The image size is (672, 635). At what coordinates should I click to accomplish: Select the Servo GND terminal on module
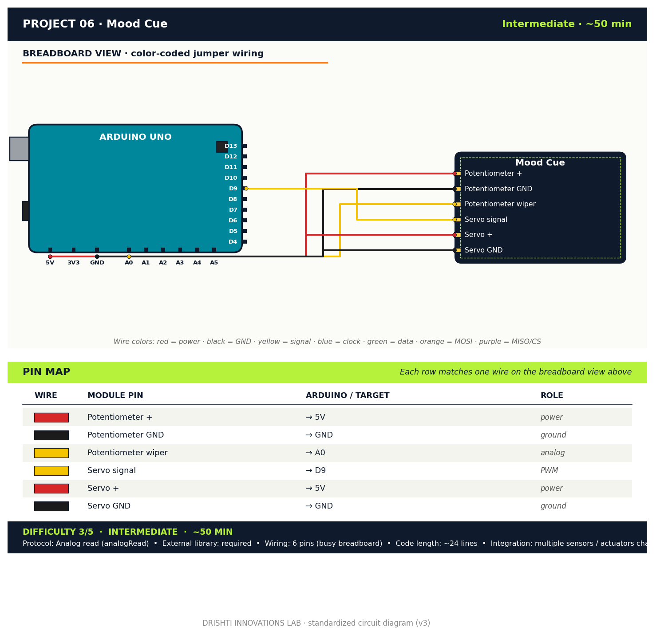tap(455, 250)
